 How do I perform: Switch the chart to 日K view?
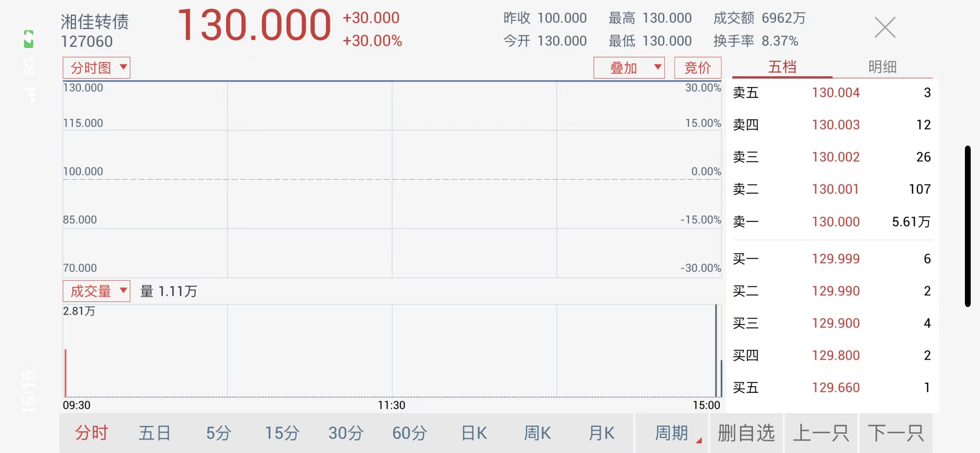[x=474, y=433]
